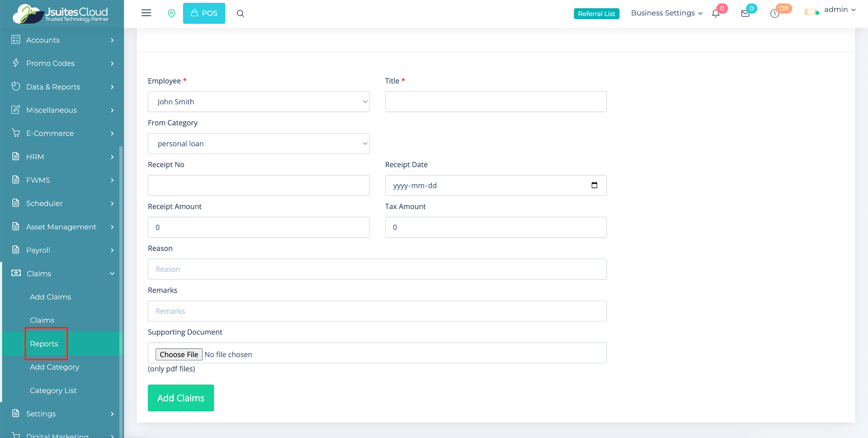Click the clock icon with Off badge
This screenshot has height=438, width=868.
775,14
